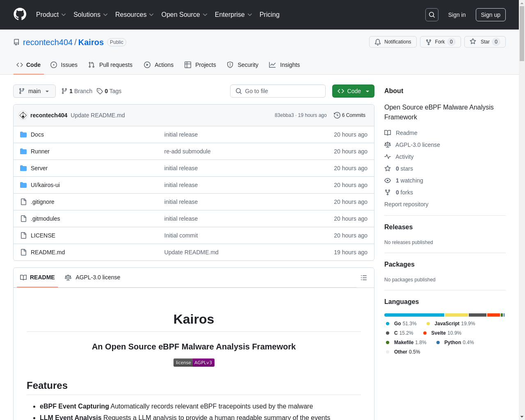
Task: Click the README.md file icon
Action: (23, 252)
